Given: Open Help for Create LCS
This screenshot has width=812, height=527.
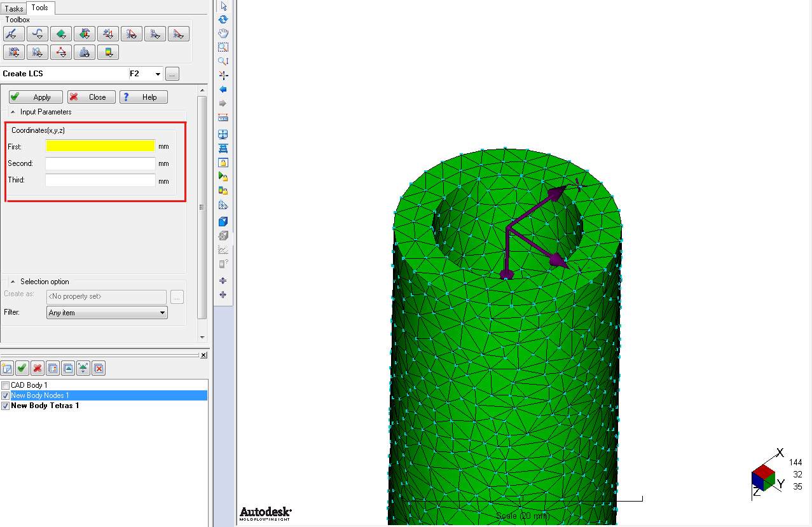Looking at the screenshot, I should click(143, 97).
